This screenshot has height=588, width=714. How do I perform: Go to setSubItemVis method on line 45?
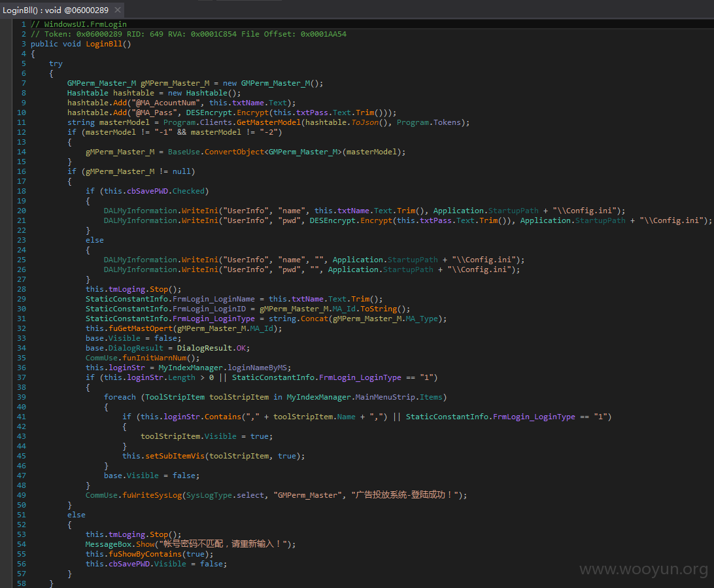point(175,456)
